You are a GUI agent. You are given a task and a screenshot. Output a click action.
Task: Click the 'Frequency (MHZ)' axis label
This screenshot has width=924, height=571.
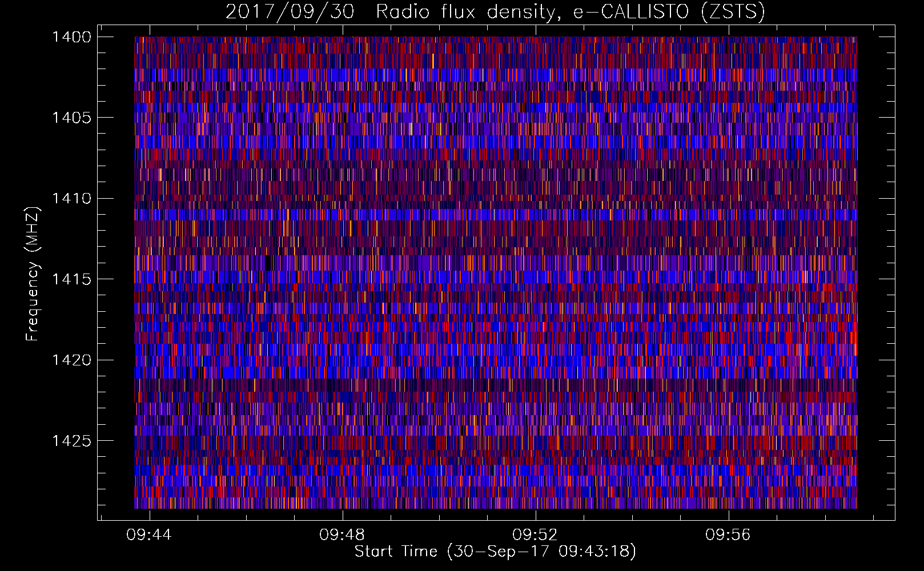33,274
